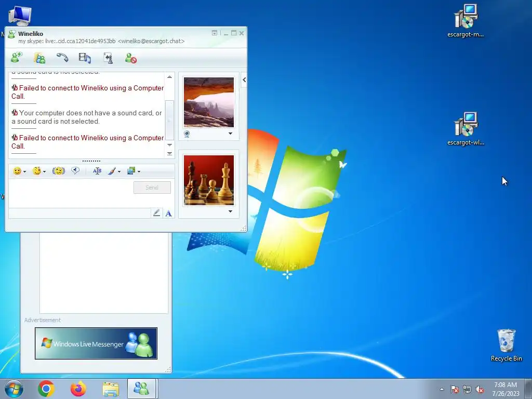Click the message text input area

(x=71, y=193)
